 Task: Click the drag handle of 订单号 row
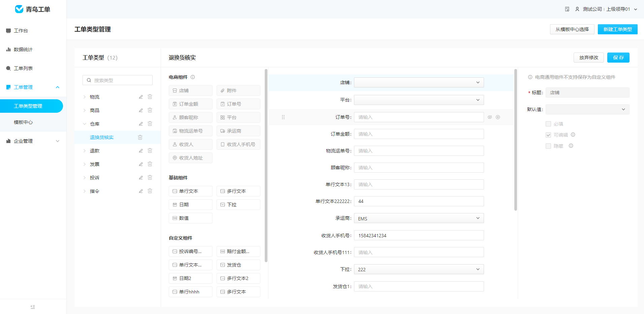point(283,117)
